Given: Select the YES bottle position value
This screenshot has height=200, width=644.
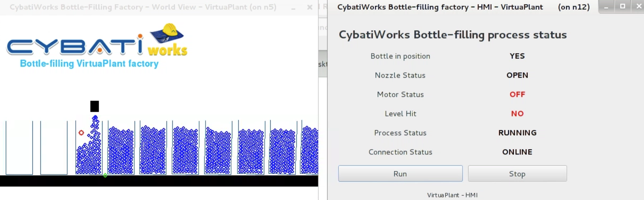Looking at the screenshot, I should (517, 56).
